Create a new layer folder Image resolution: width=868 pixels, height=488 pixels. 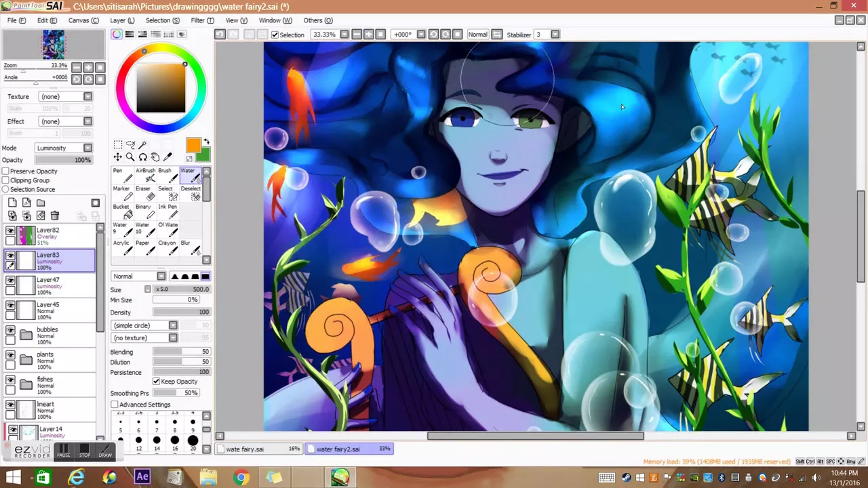[41, 203]
